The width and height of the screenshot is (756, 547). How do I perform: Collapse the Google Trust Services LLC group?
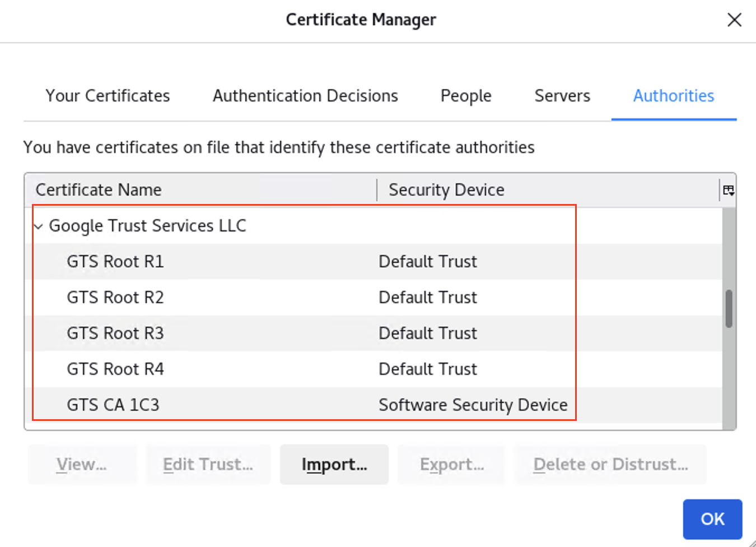pos(39,226)
